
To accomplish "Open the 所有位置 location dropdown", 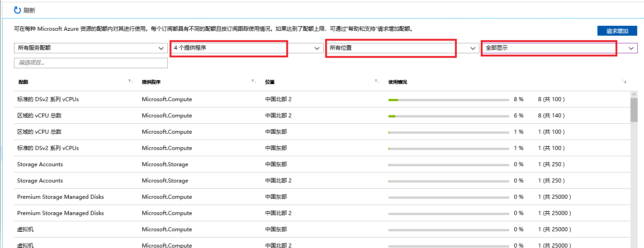I will (402, 48).
